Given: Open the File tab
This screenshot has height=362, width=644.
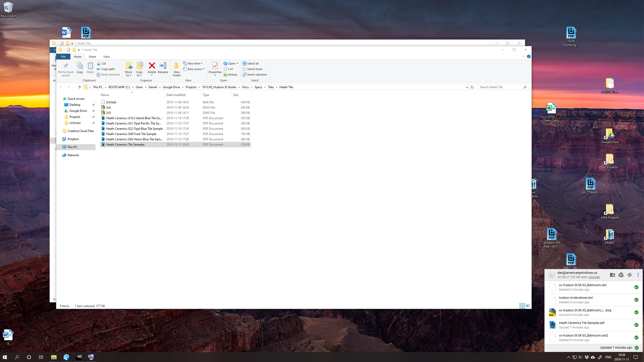Looking at the screenshot, I should pyautogui.click(x=63, y=57).
